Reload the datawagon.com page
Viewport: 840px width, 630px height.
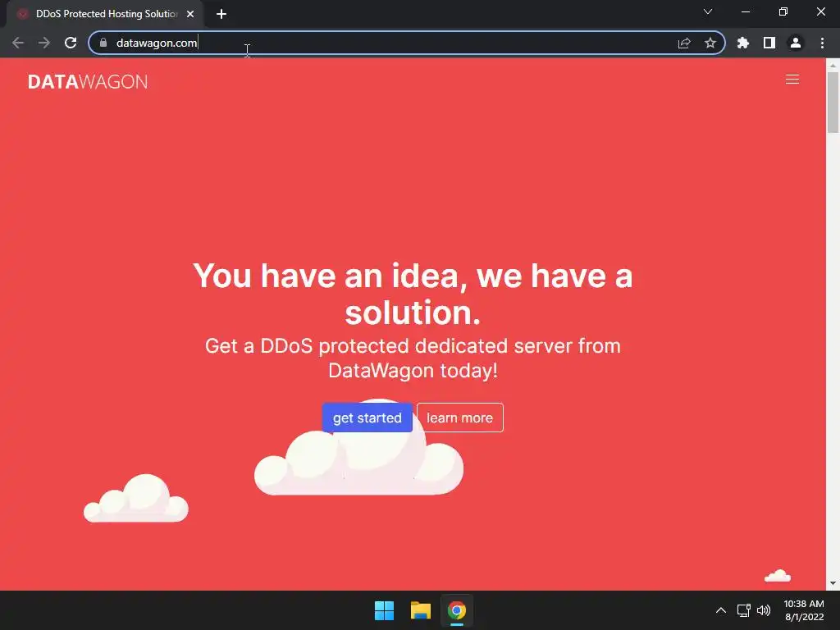71,43
